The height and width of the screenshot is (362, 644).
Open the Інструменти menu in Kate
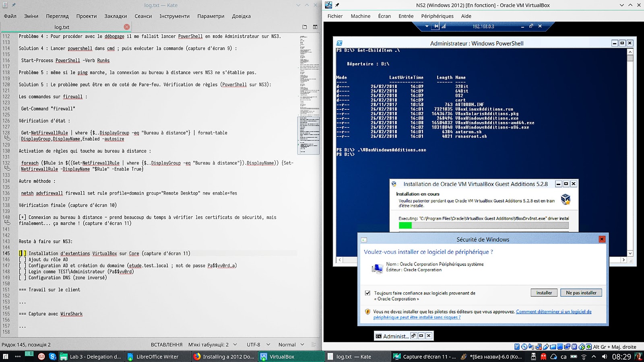pos(174,16)
